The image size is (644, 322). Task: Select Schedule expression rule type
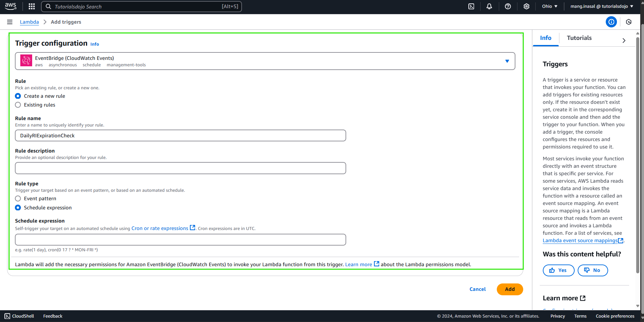[18, 208]
